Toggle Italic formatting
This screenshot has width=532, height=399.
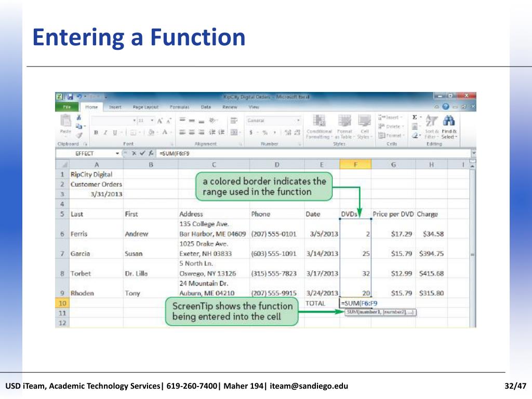click(x=105, y=132)
